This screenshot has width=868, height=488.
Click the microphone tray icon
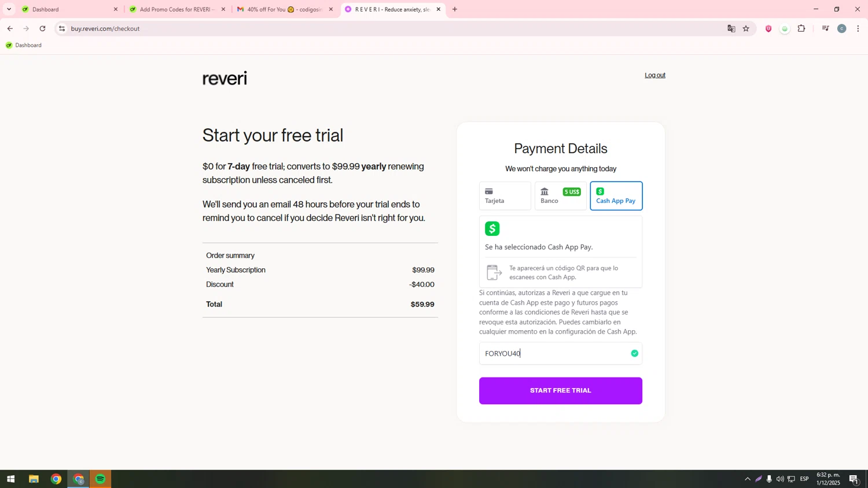coord(769,479)
